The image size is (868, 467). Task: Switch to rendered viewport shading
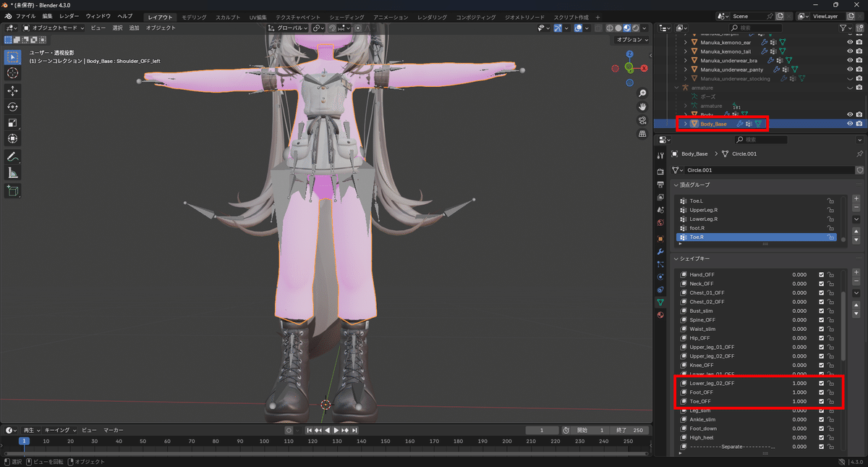635,28
